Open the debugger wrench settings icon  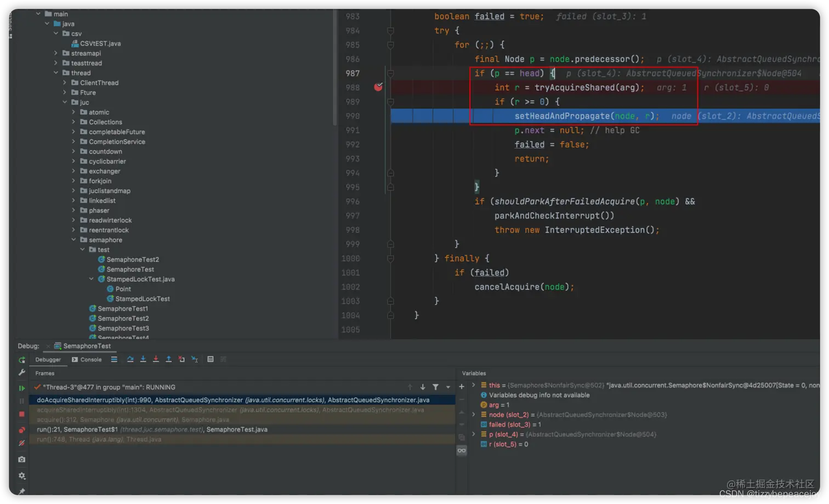22,373
